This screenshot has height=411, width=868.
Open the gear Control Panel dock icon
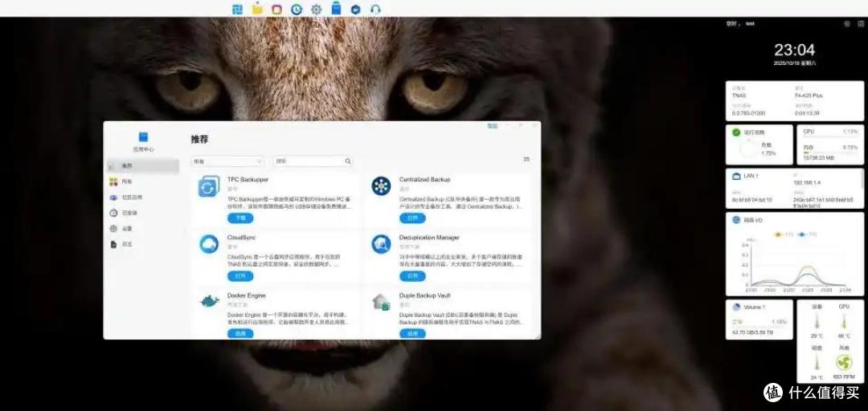coord(316,9)
